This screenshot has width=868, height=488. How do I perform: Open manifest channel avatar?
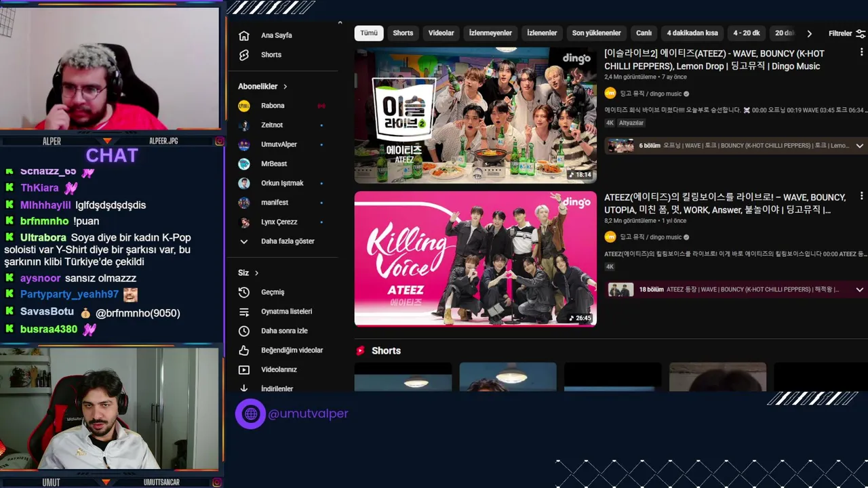[244, 203]
